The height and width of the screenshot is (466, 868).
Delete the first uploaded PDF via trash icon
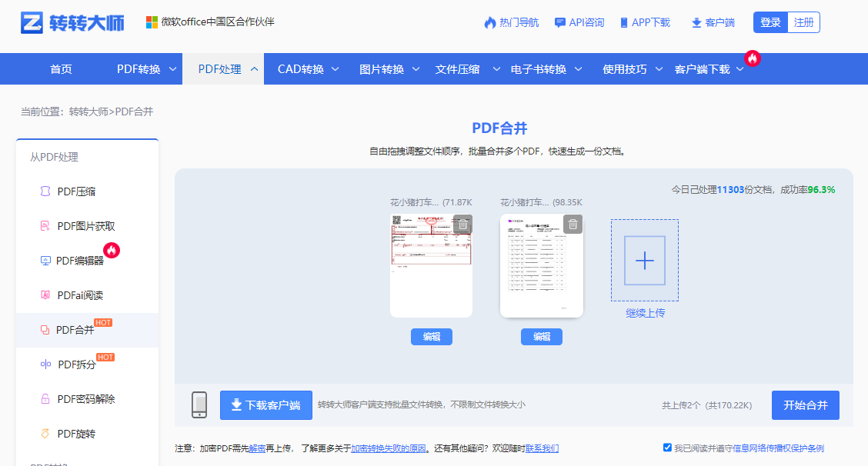coord(462,224)
